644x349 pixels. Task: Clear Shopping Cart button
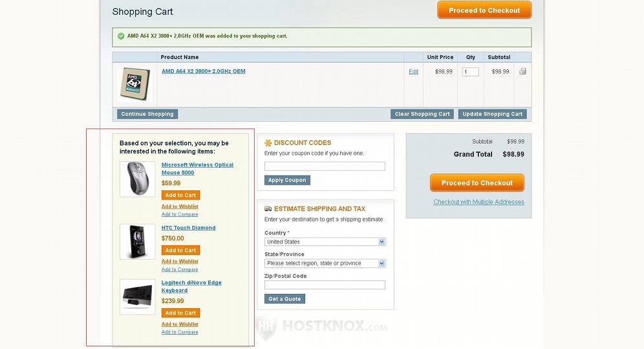422,114
